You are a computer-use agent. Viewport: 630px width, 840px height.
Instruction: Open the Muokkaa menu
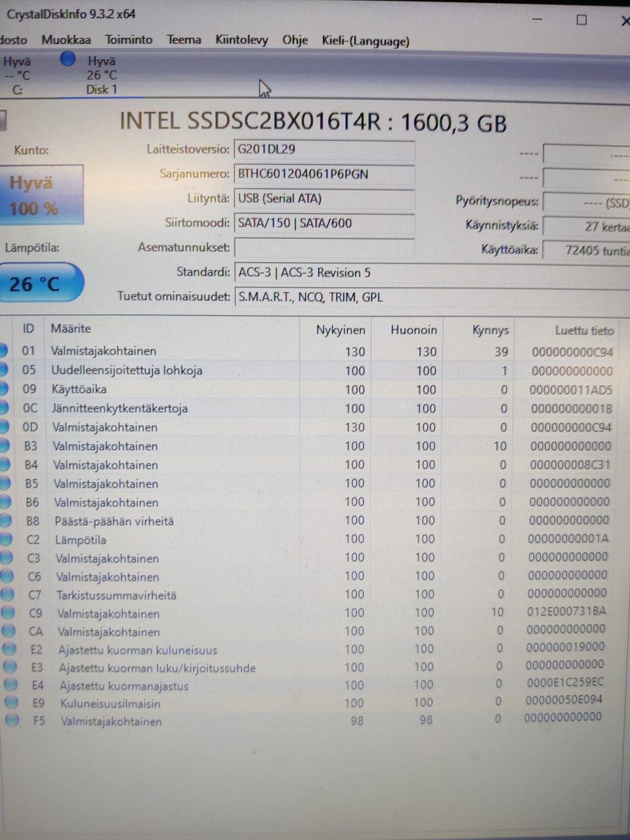66,40
